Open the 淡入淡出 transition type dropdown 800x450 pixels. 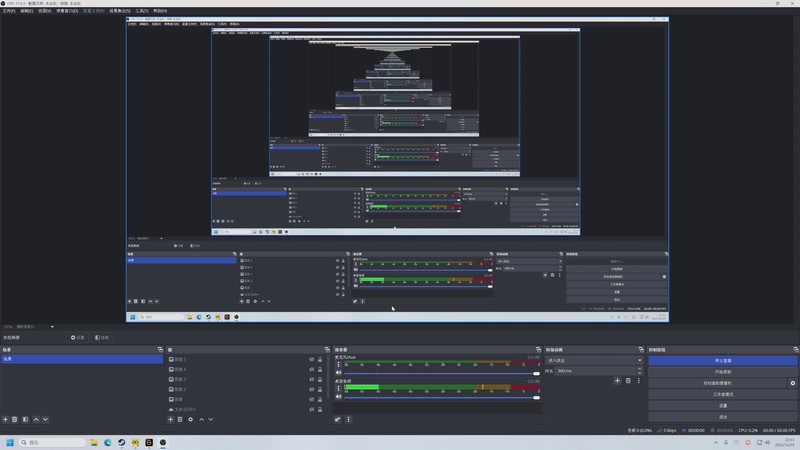pos(594,360)
